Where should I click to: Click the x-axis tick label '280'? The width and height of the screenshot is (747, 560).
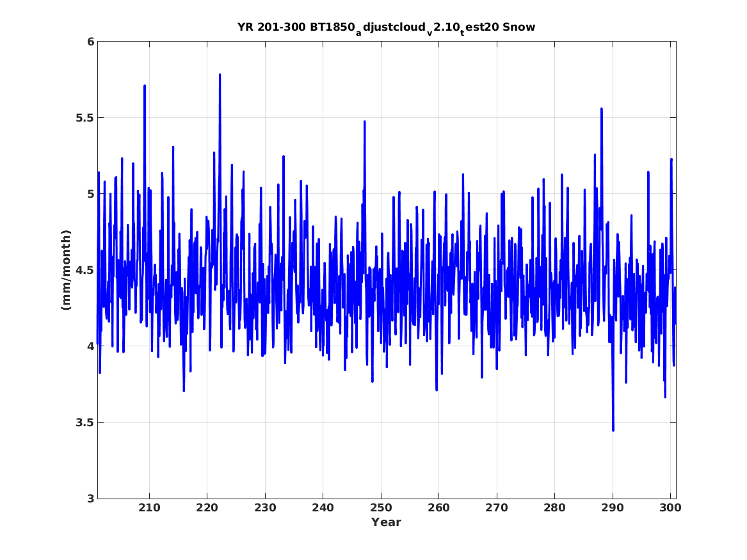(x=554, y=508)
